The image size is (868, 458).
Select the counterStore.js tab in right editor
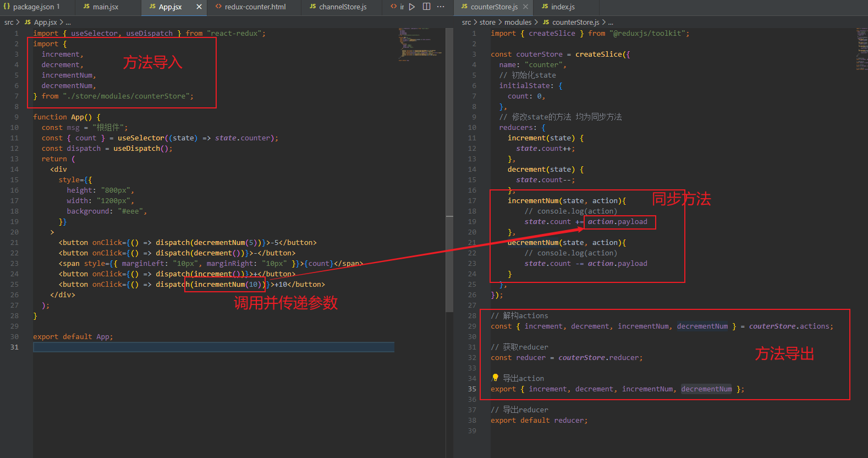coord(494,7)
